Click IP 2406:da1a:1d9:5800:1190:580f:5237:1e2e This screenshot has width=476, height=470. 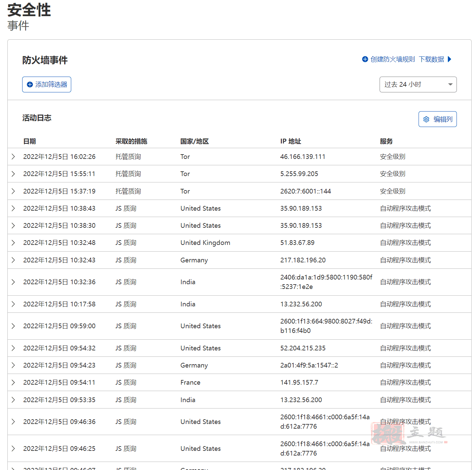326,282
